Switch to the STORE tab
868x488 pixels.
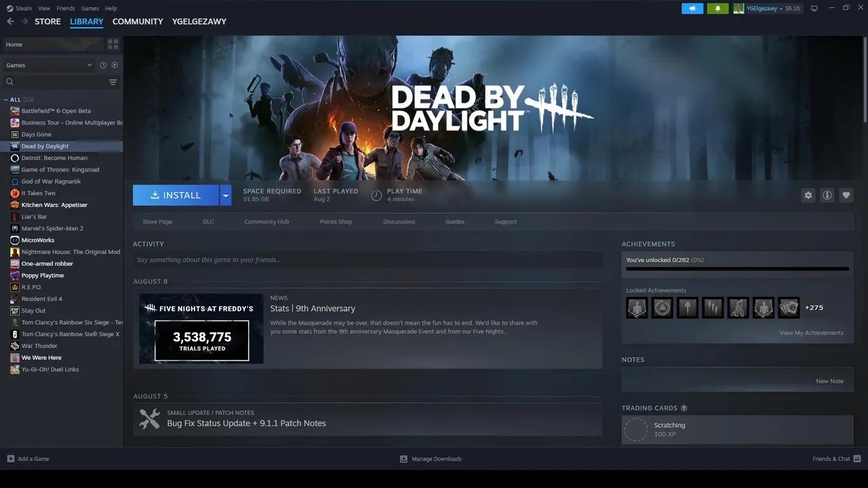click(x=47, y=22)
